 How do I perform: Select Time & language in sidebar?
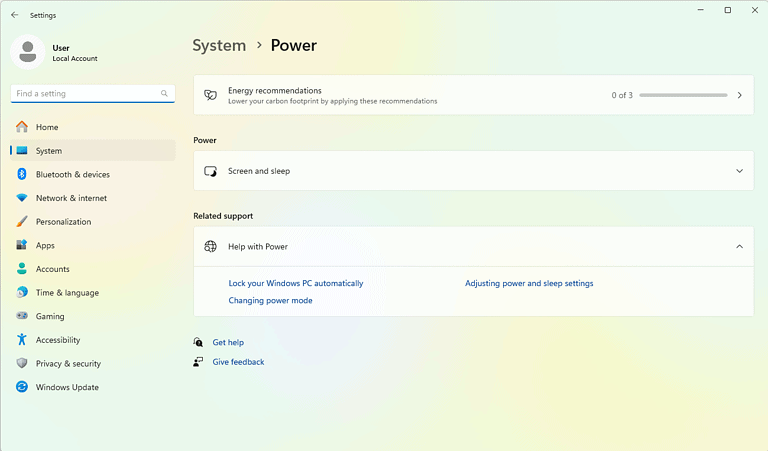(67, 293)
